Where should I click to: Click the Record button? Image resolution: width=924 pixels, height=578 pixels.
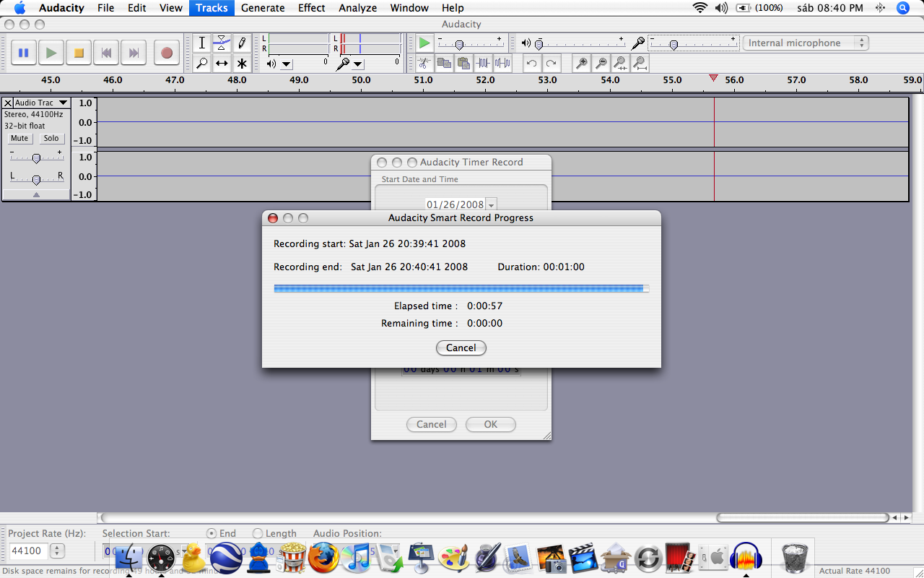tap(167, 53)
